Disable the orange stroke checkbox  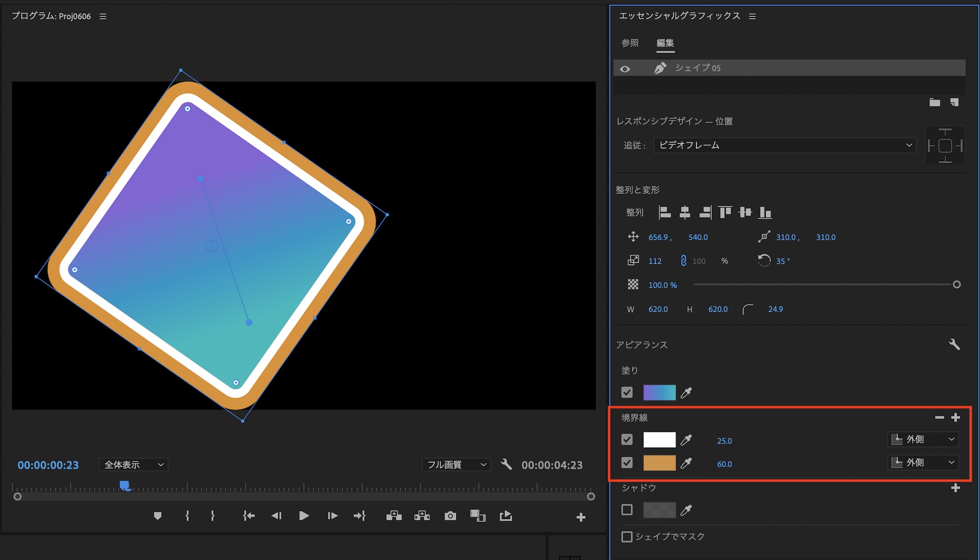click(627, 463)
